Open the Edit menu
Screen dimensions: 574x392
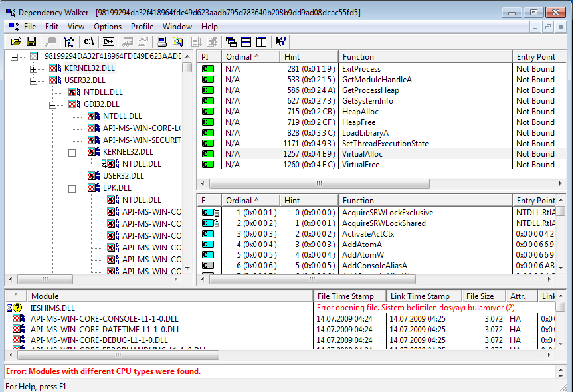pos(52,27)
